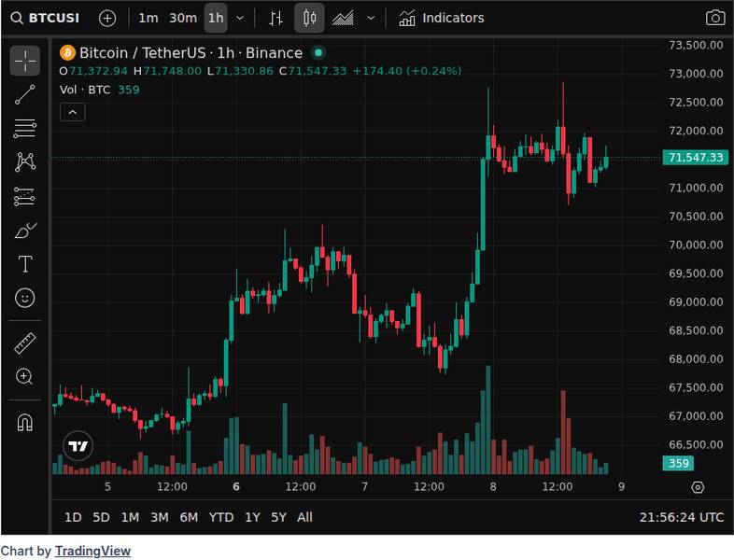This screenshot has width=734, height=560.
Task: Switch to area chart style
Action: pos(343,19)
